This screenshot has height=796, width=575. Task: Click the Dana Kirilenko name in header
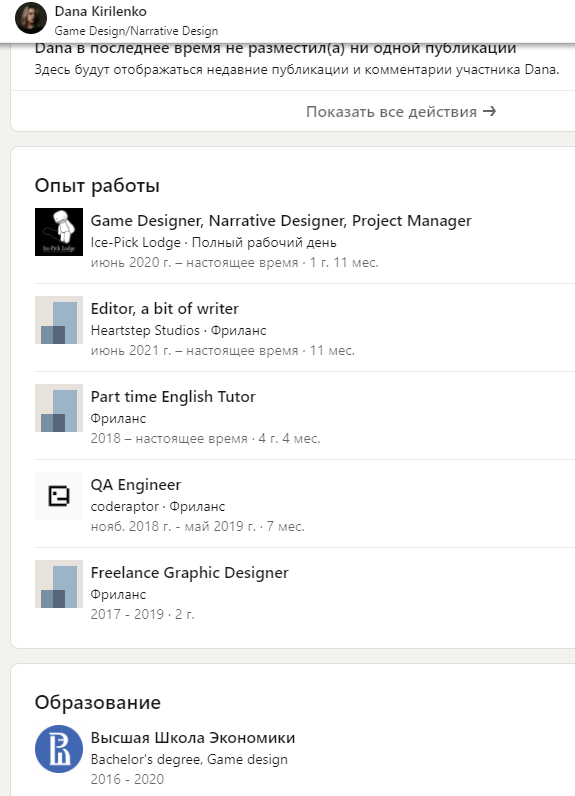coord(100,11)
